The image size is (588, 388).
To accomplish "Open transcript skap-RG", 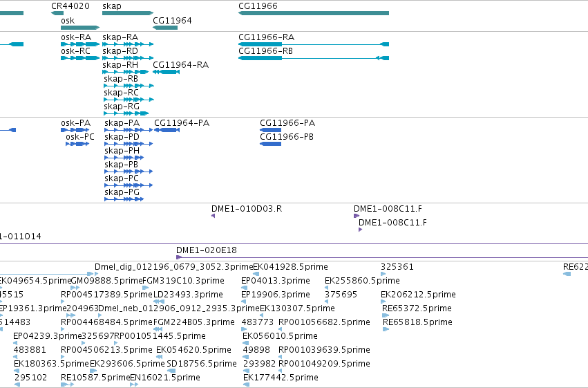I will pos(126,113).
